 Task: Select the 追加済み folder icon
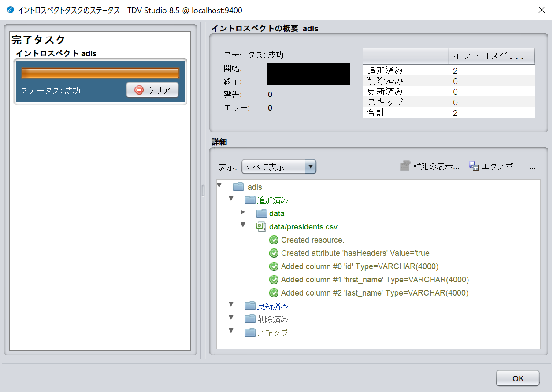tap(250, 200)
